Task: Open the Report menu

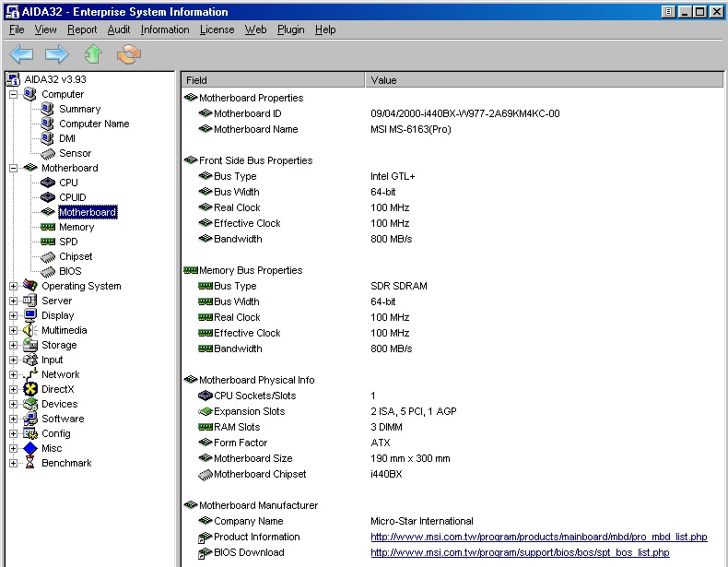Action: pos(82,30)
